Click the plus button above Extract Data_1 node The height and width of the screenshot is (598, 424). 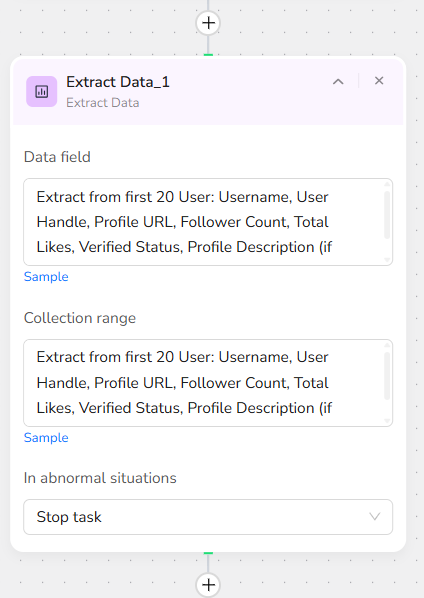click(x=208, y=23)
